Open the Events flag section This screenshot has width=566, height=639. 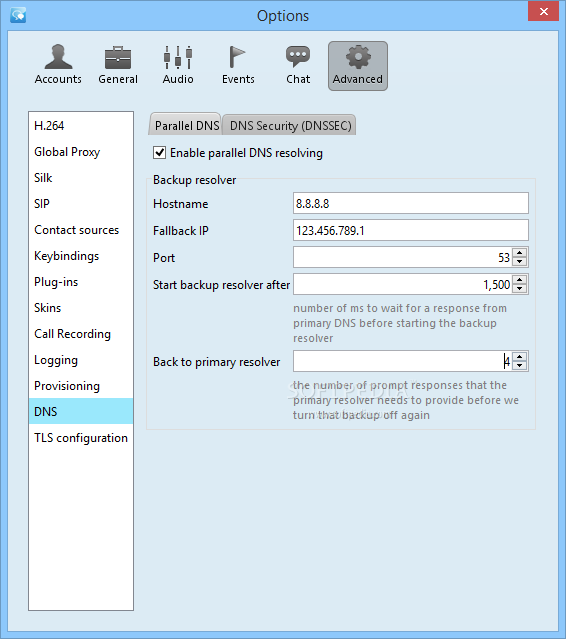pyautogui.click(x=238, y=65)
